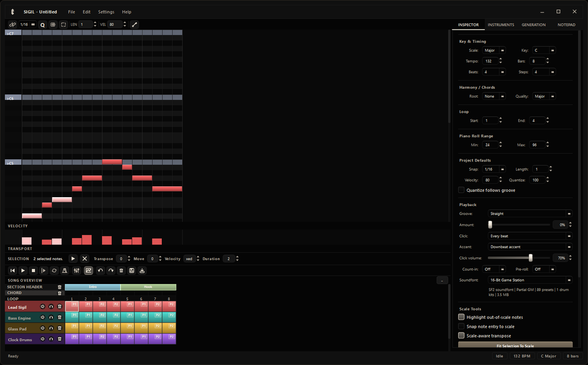The height and width of the screenshot is (365, 588).
Task: Click the grid toggle icon in top toolbar
Action: pos(53,24)
